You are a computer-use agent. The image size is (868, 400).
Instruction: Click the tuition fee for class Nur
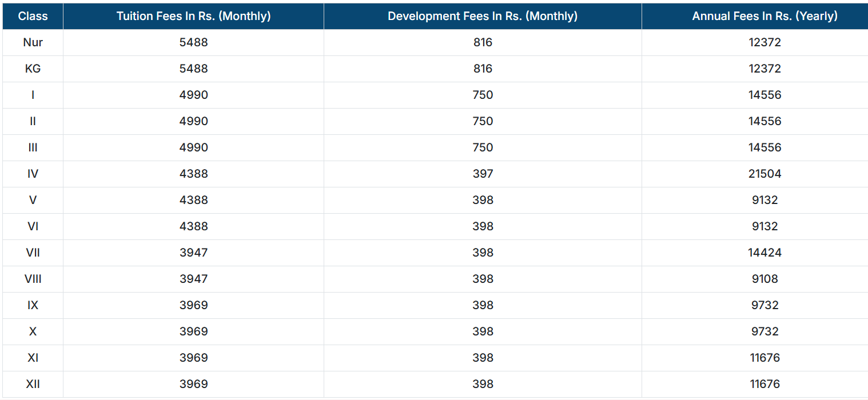(193, 42)
